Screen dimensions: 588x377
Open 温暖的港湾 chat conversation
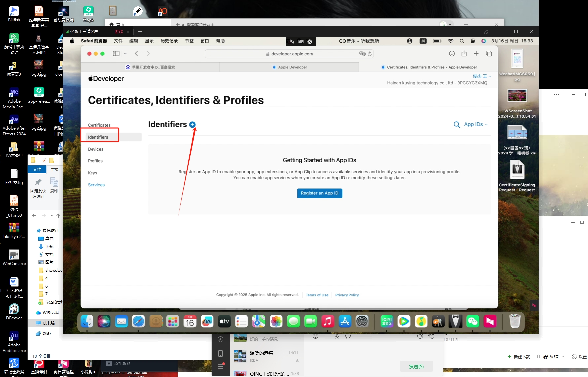(x=267, y=357)
